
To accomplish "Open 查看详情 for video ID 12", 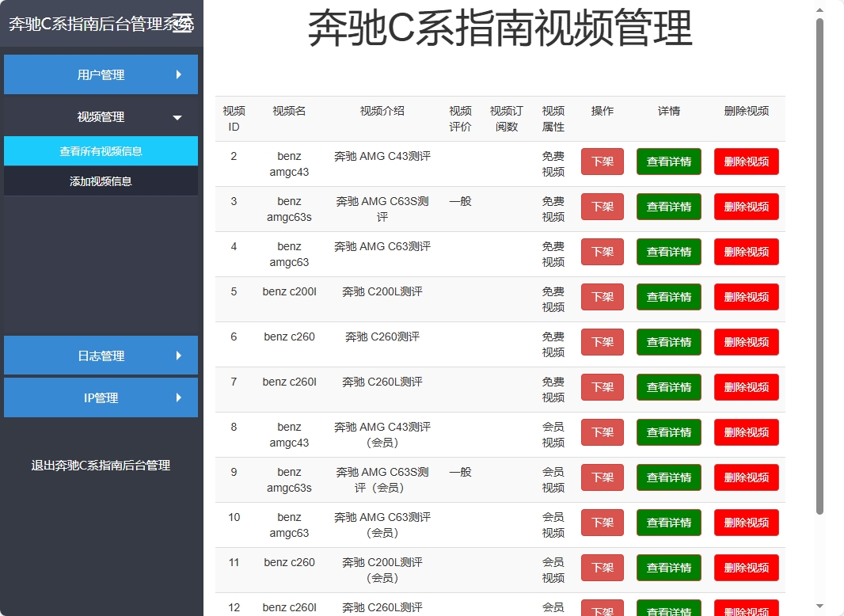I will coord(669,610).
